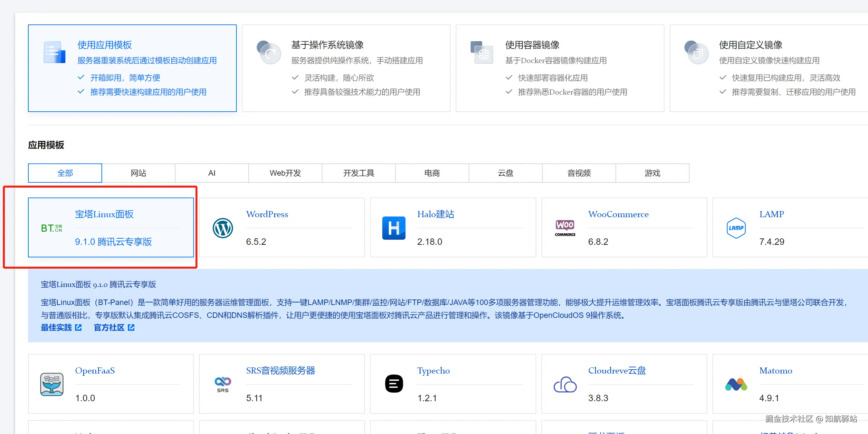Screen dimensions: 868x434
Task: Click the Matomo colorful logo
Action: tap(736, 384)
